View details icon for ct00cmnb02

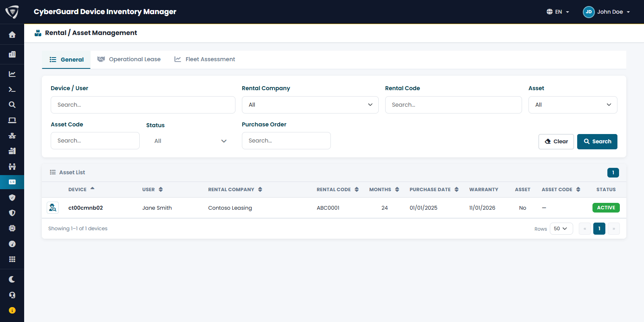coord(53,208)
